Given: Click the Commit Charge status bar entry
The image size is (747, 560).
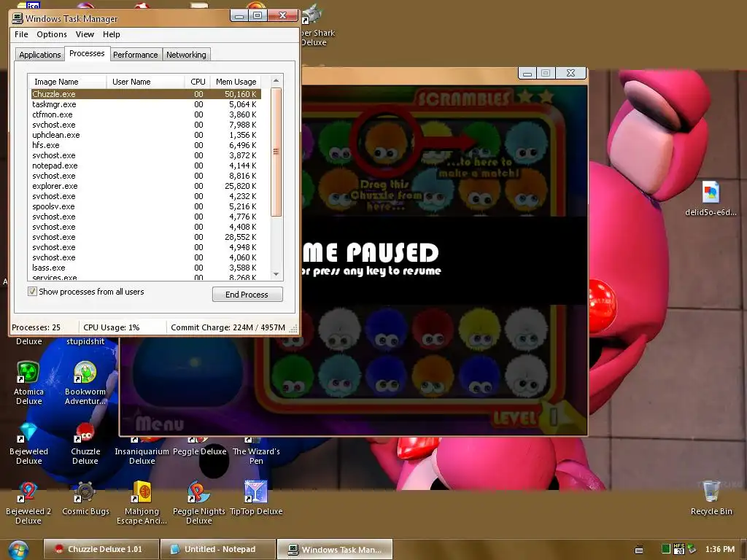Looking at the screenshot, I should [x=228, y=327].
